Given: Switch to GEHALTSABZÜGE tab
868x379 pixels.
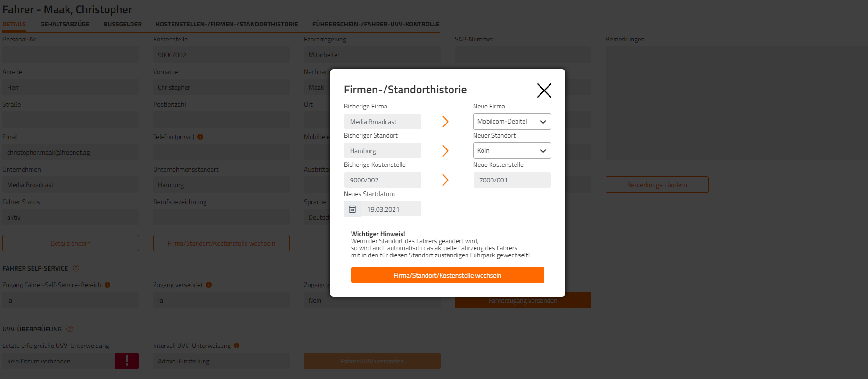Looking at the screenshot, I should click(x=65, y=24).
